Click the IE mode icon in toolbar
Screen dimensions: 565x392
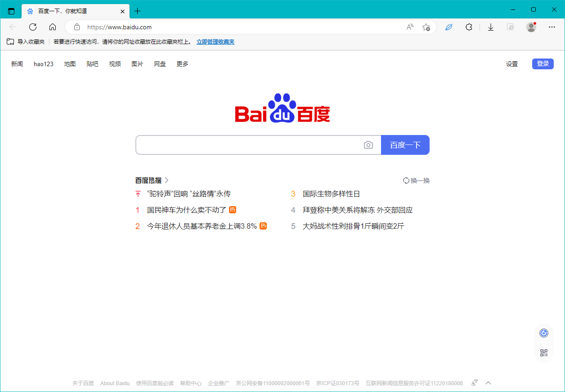[511, 27]
